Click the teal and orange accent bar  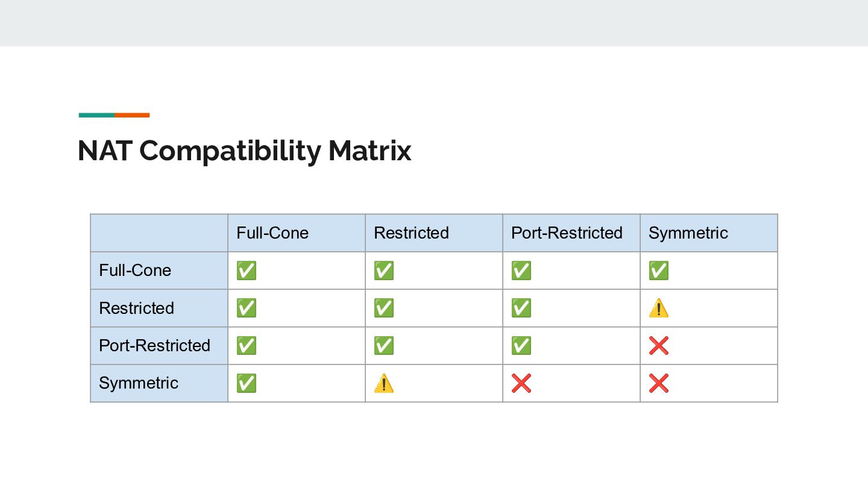114,115
